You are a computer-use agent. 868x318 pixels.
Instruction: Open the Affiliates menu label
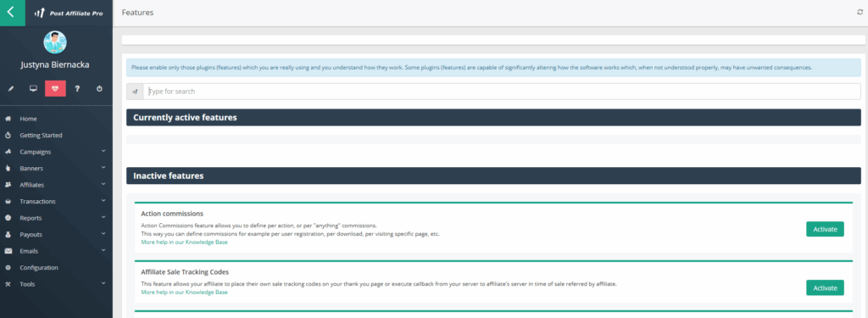[x=32, y=185]
